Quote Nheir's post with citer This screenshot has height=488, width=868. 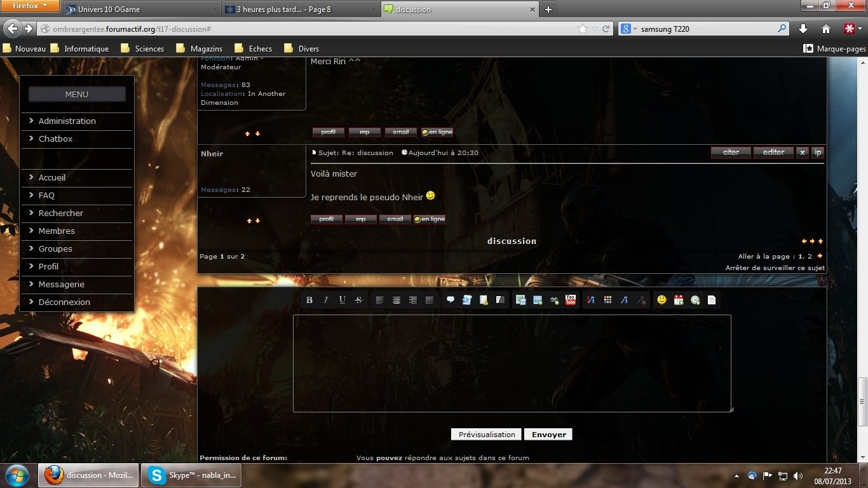coord(731,152)
